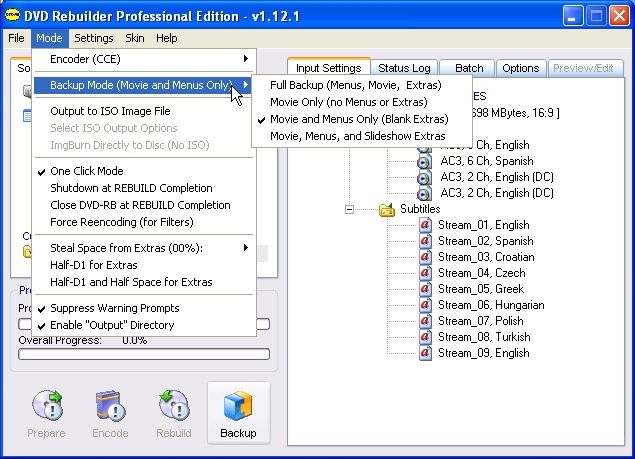Open the Settings menu
The width and height of the screenshot is (635, 459).
pyautogui.click(x=94, y=38)
